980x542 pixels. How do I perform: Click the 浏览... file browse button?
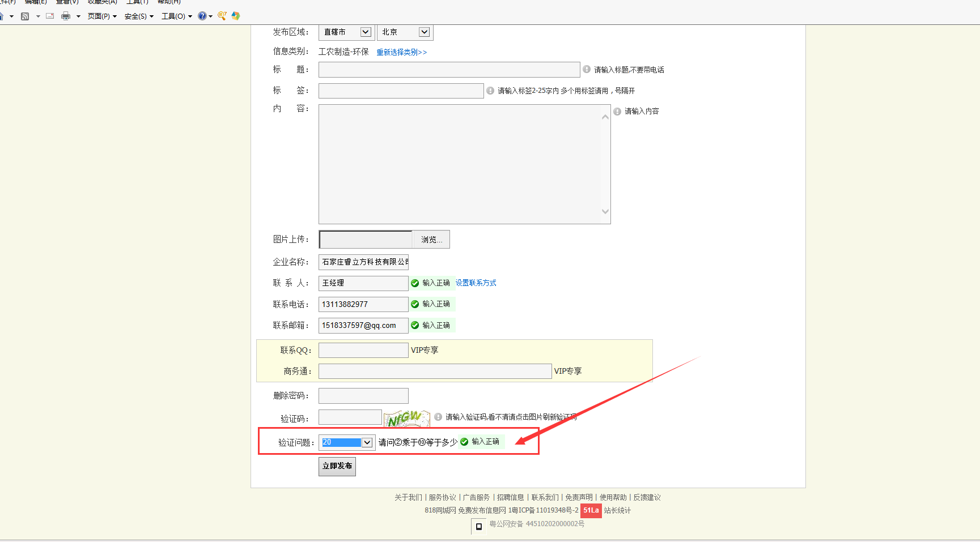(431, 240)
